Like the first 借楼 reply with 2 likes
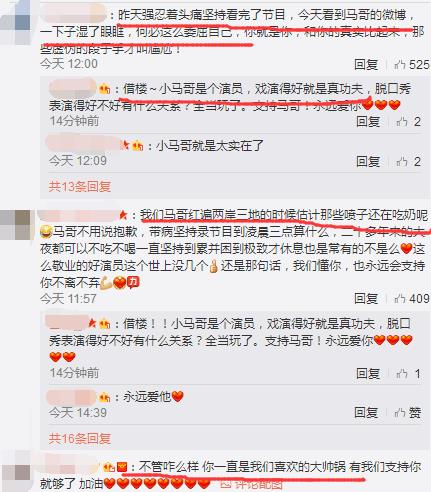 tap(408, 122)
